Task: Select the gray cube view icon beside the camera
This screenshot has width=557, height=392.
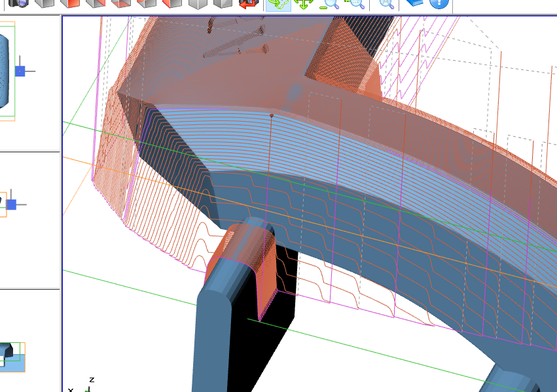Action: (x=44, y=3)
